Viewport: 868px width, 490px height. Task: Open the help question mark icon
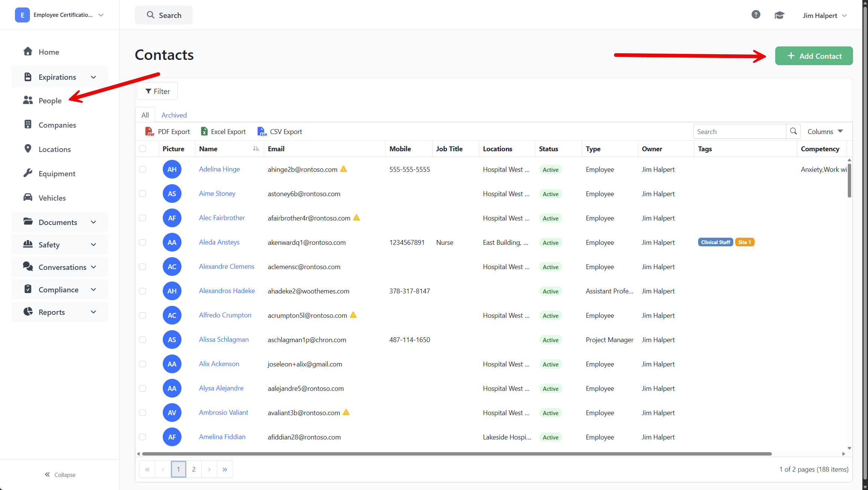coord(756,15)
